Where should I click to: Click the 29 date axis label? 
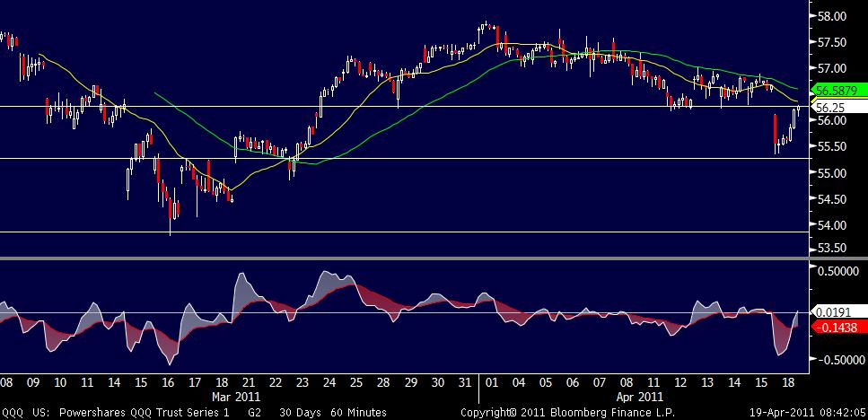(x=410, y=382)
